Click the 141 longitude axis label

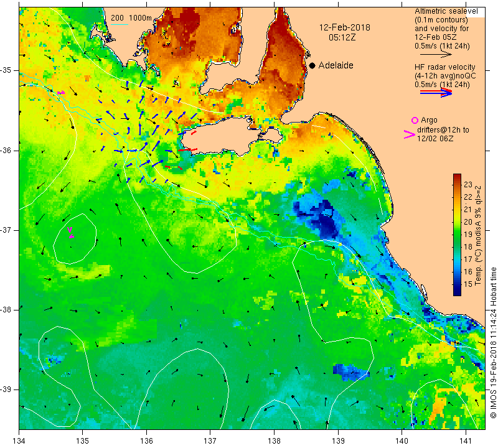(466, 441)
